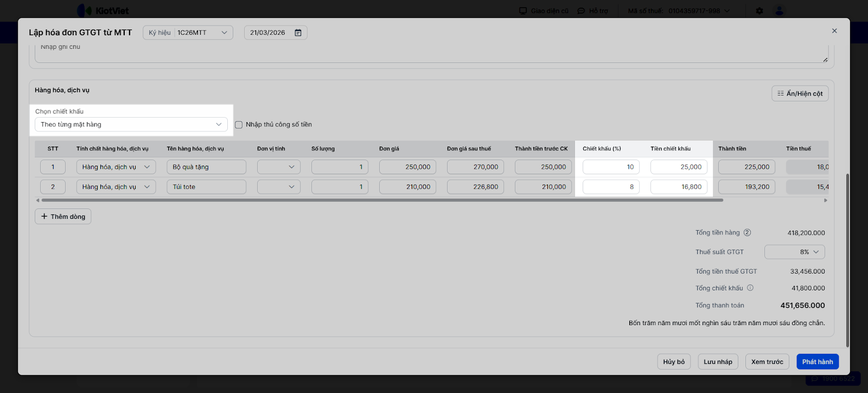Click the date field showing 21/03/2026
The width and height of the screenshot is (868, 393).
point(276,33)
